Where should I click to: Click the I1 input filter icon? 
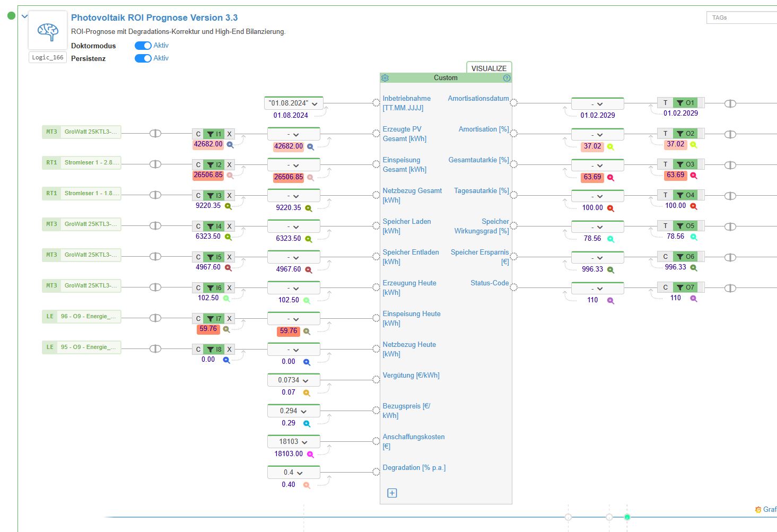tap(211, 134)
